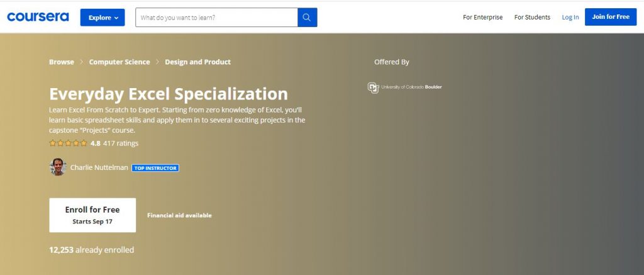Click instructor name Charlie Nuttelman
The image size is (644, 275).
pos(99,168)
